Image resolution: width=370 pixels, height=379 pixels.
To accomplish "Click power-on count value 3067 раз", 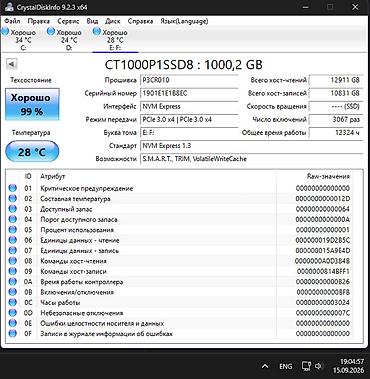I will pos(336,119).
